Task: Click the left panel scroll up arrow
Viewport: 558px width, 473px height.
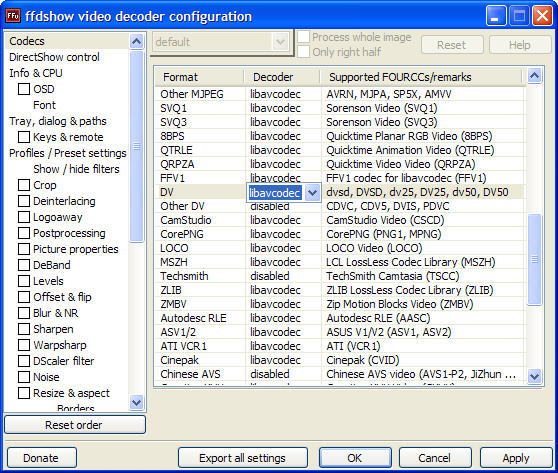Action: click(137, 41)
